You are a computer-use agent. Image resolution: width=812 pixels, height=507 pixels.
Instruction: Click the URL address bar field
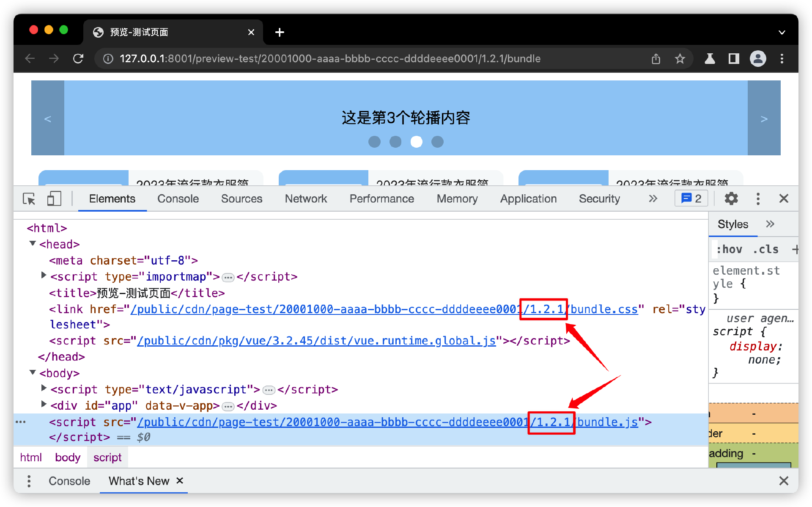click(x=330, y=58)
